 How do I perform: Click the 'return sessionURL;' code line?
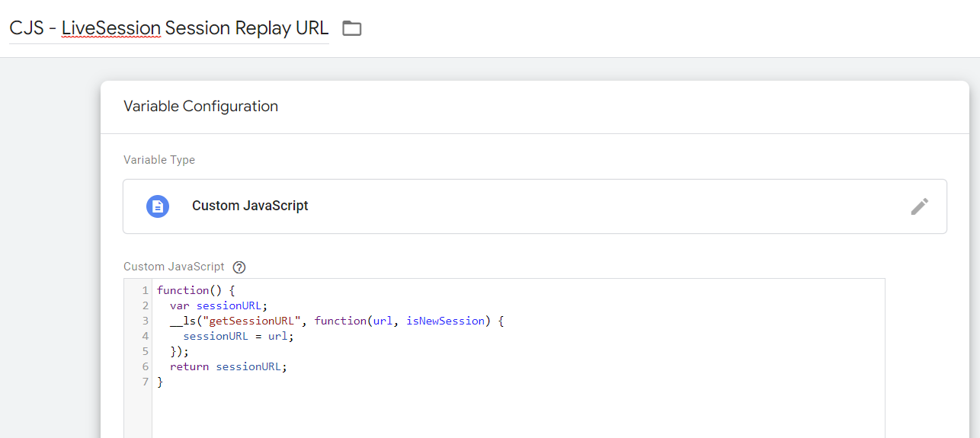[x=229, y=366]
